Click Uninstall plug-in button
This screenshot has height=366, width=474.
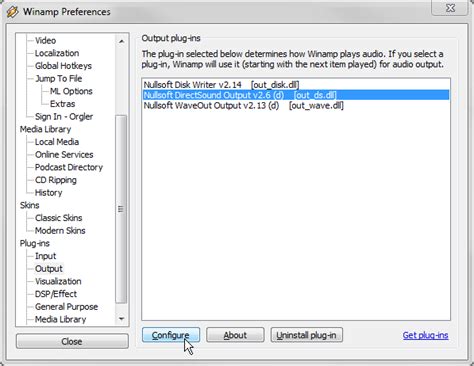tap(306, 335)
